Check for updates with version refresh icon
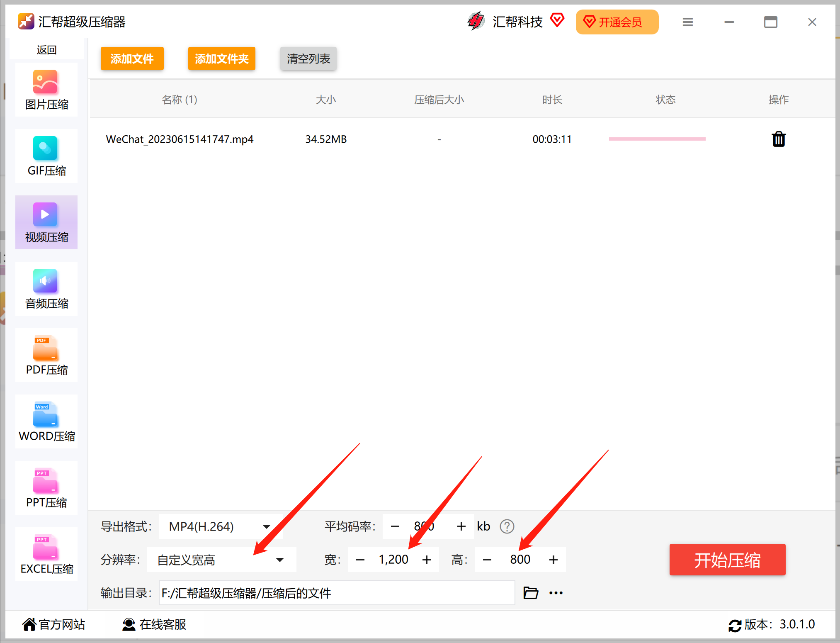 (x=735, y=625)
